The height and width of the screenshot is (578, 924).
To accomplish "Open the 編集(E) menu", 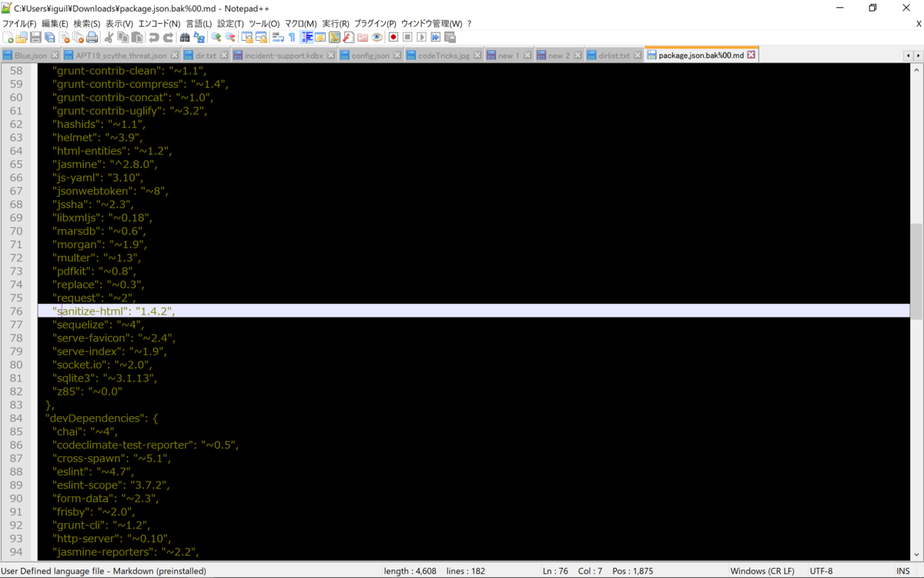I will 55,24.
